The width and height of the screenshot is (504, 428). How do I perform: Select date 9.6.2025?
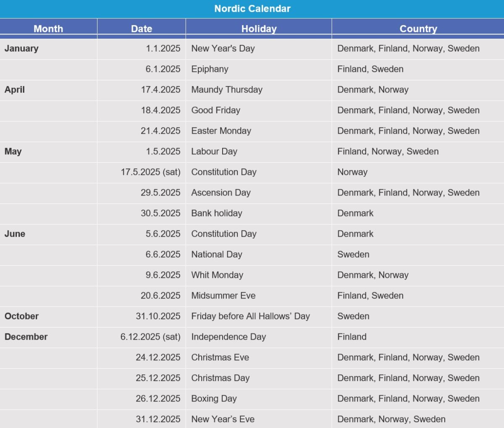pos(163,275)
